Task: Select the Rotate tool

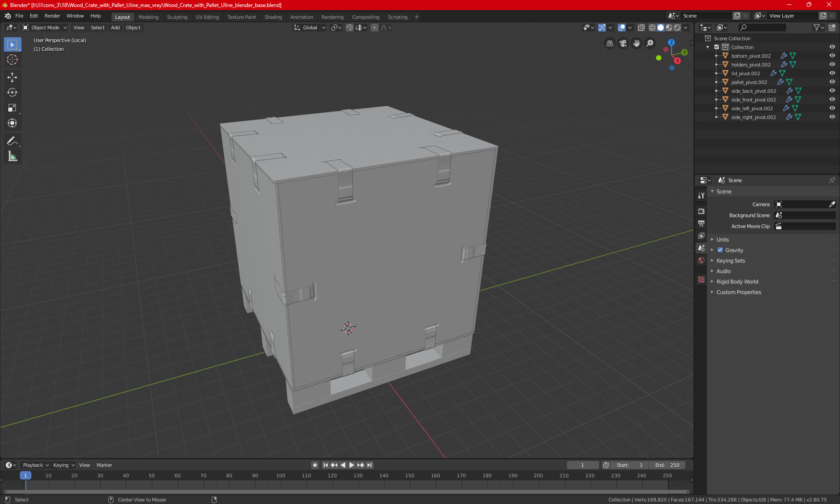Action: pos(12,93)
